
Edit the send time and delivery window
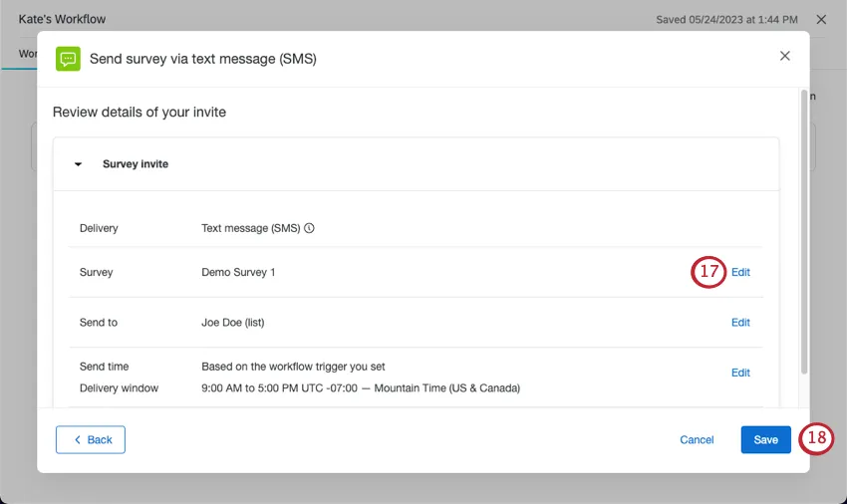click(740, 373)
